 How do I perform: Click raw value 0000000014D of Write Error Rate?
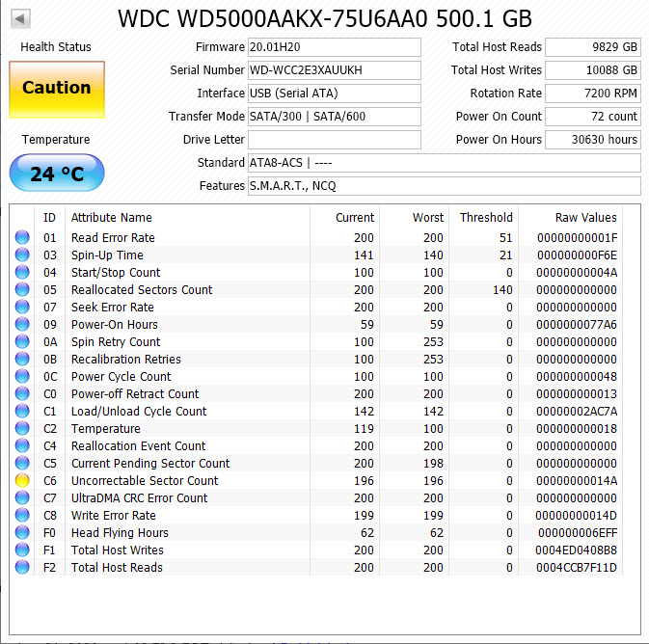point(576,516)
